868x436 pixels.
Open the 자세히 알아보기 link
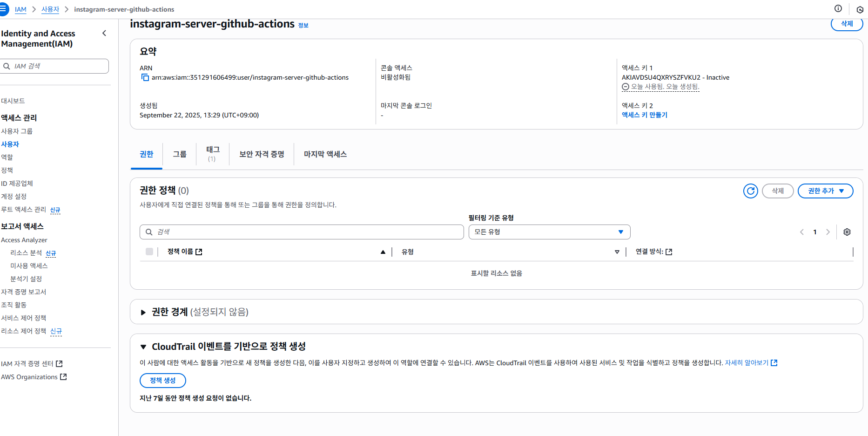pyautogui.click(x=747, y=363)
